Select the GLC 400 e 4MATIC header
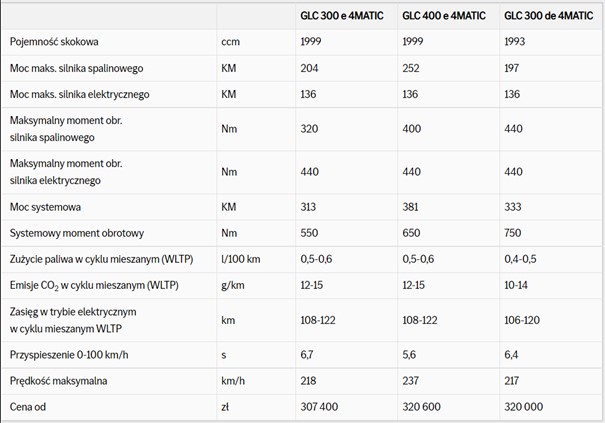Image resolution: width=605 pixels, height=423 pixels. click(x=444, y=16)
